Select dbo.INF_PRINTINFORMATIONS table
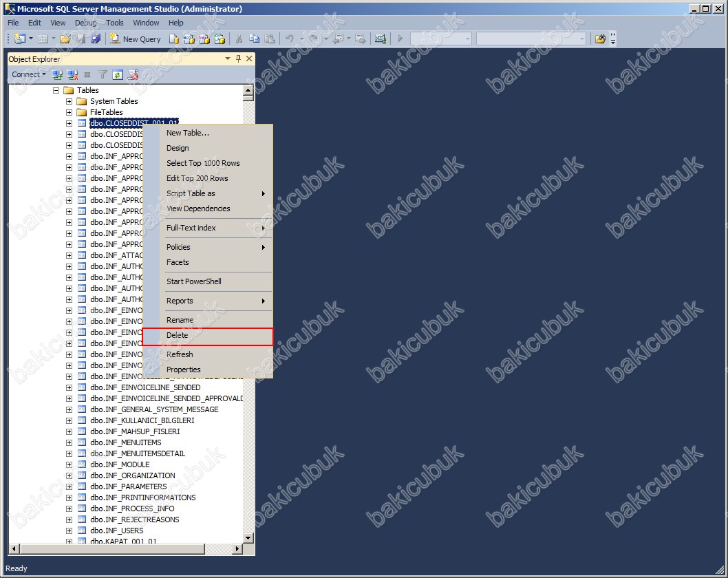 coord(143,497)
